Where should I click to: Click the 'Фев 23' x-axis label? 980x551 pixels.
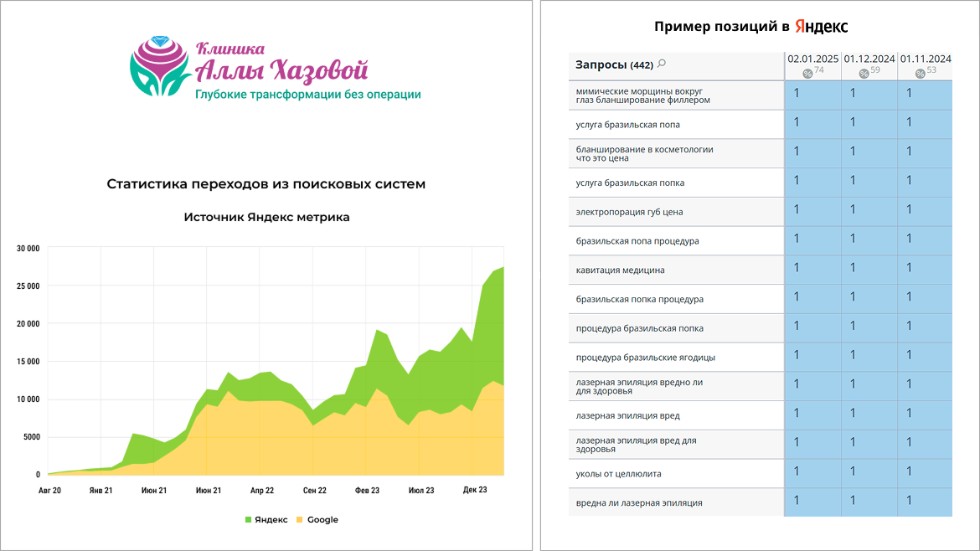pyautogui.click(x=367, y=491)
